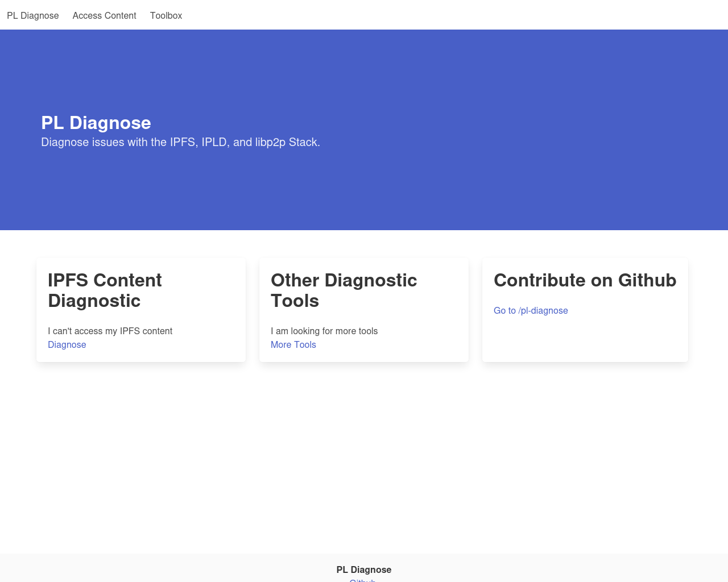This screenshot has height=582, width=728.
Task: Open the PL Diagnose home nav link
Action: 33,15
